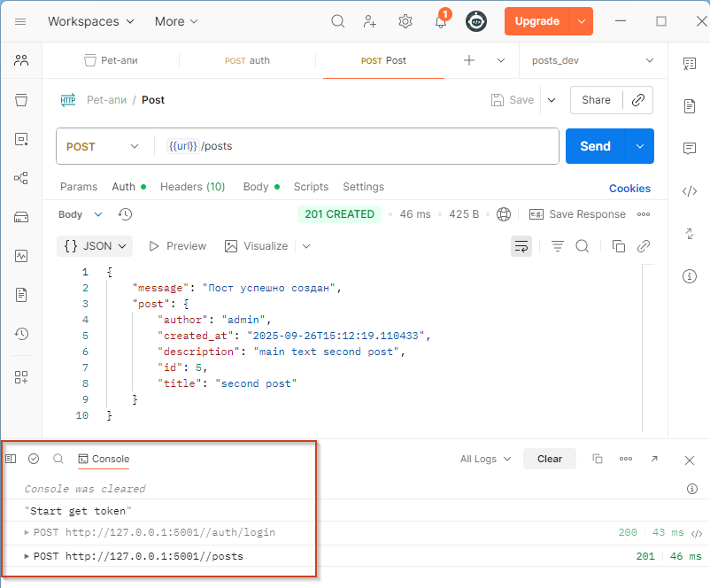
Task: Open Environments in the left sidebar
Action: click(x=21, y=139)
